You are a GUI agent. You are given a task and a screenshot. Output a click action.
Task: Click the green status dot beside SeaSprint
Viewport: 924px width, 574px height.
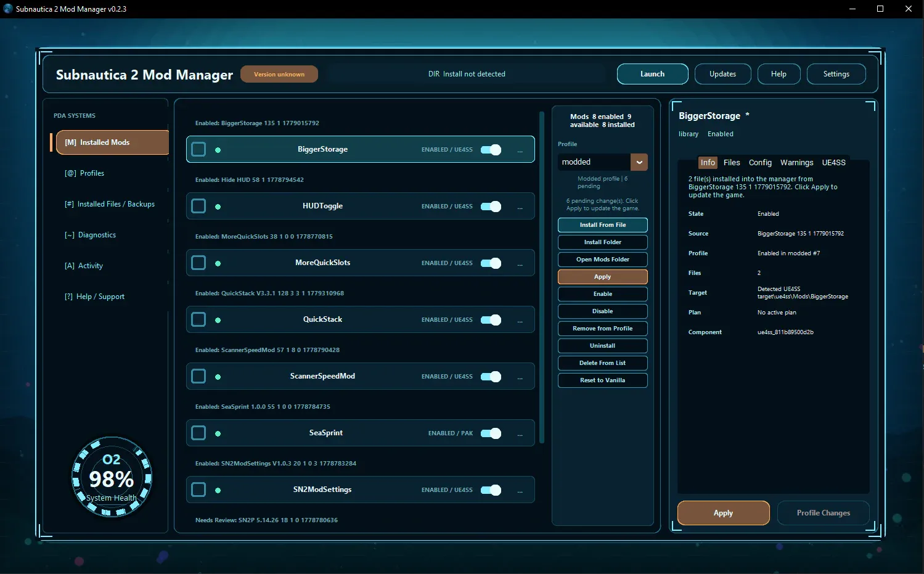218,433
